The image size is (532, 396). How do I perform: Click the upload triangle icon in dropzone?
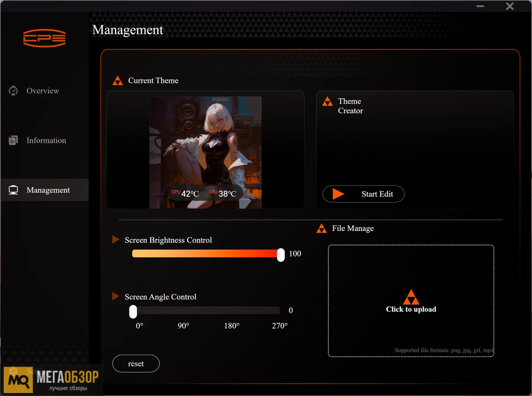point(411,297)
